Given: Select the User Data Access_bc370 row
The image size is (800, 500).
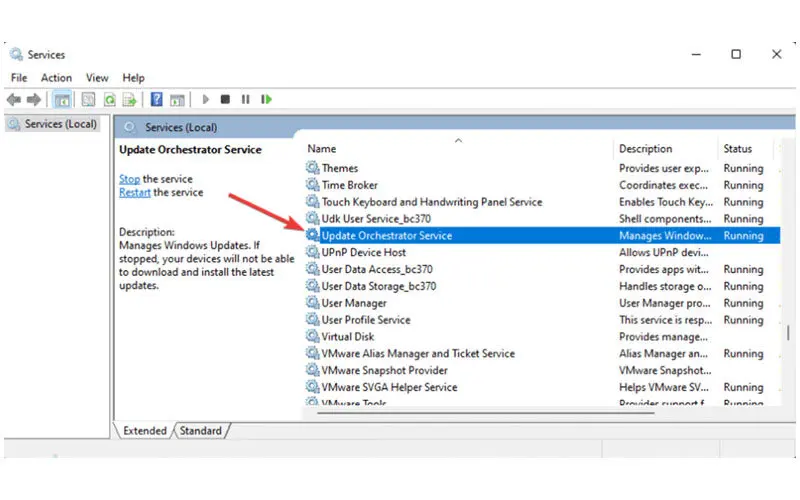Looking at the screenshot, I should pyautogui.click(x=542, y=269).
